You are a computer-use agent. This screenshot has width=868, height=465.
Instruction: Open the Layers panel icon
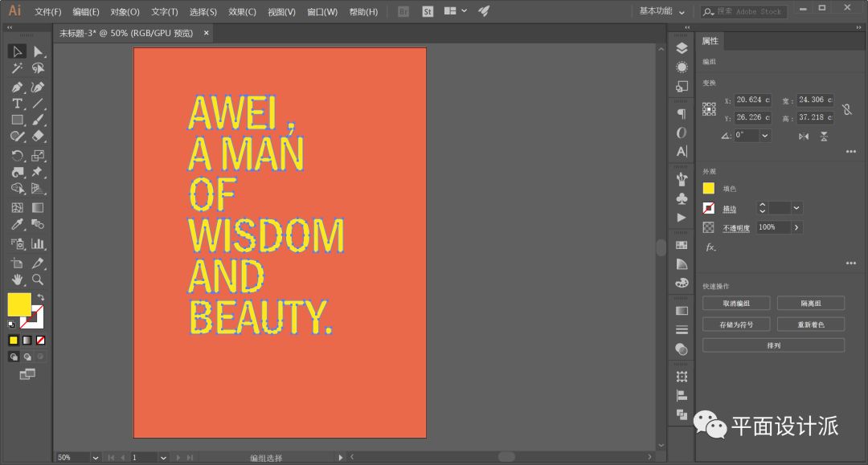click(x=682, y=49)
